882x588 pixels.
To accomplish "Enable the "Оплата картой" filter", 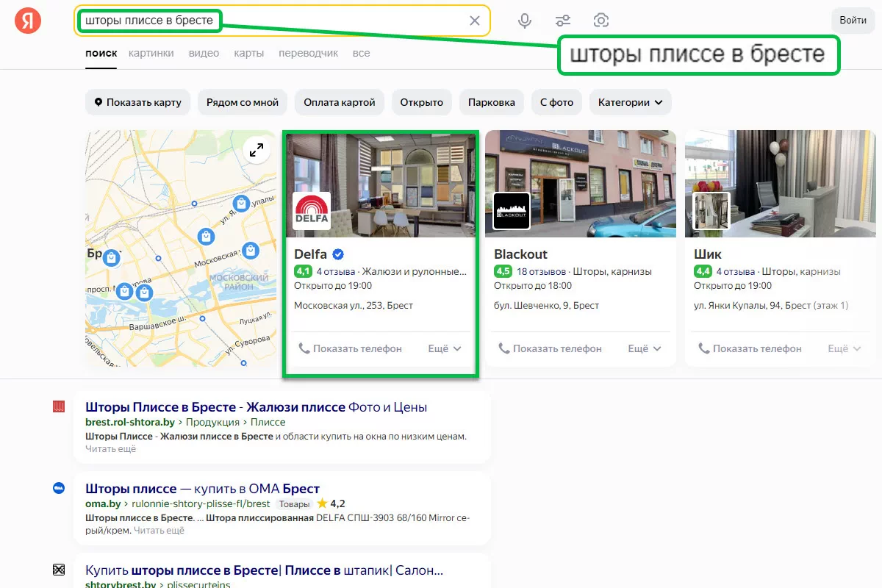I will 339,102.
